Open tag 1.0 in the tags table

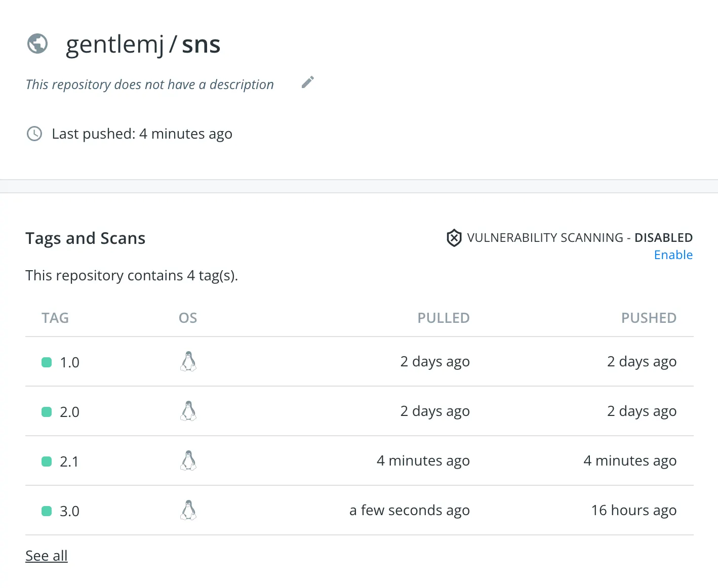coord(69,362)
